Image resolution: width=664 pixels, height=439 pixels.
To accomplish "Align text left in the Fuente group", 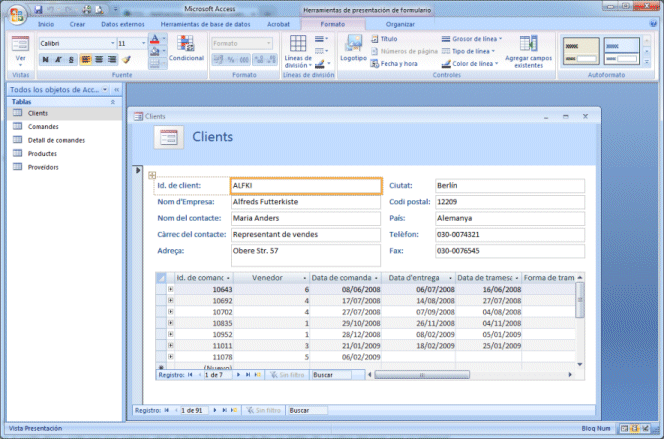I will coord(86,60).
